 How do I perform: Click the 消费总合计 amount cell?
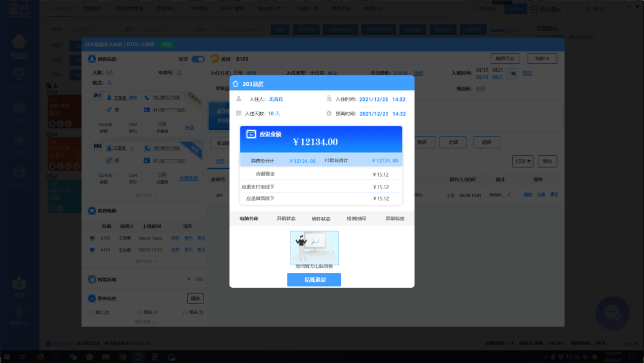[280, 161]
